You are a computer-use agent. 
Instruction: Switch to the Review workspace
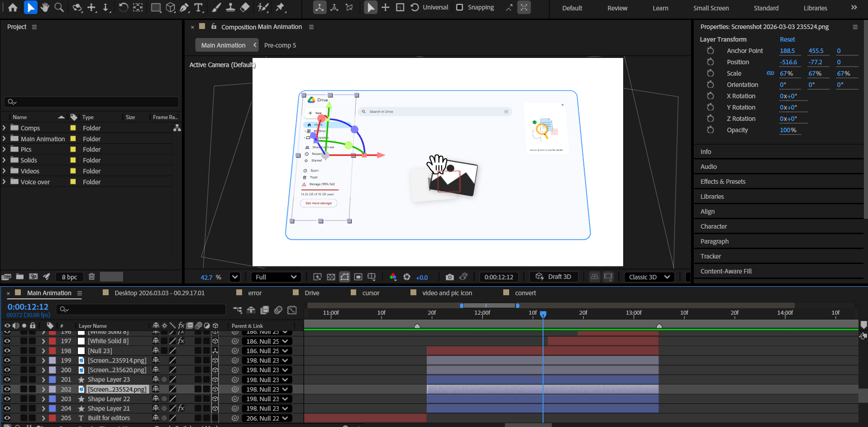617,8
